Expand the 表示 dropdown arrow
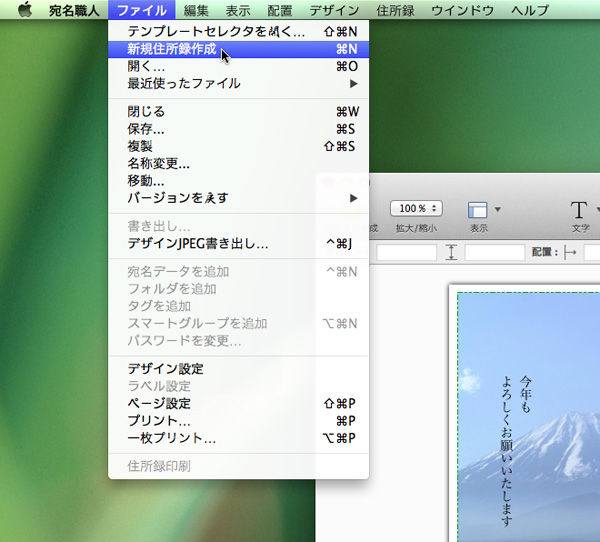 pyautogui.click(x=497, y=209)
